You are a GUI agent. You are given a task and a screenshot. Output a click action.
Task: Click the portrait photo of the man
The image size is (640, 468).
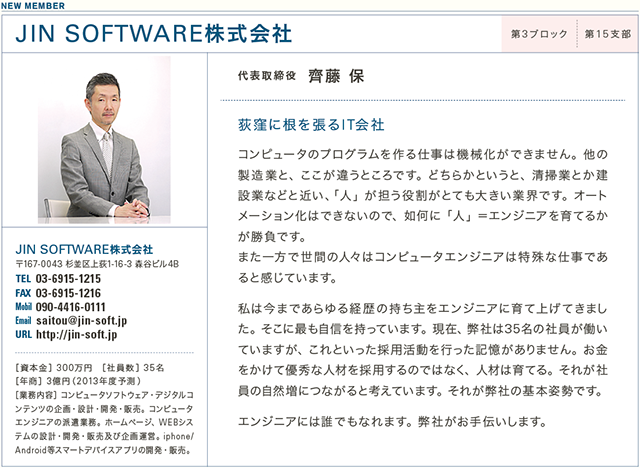point(104,140)
